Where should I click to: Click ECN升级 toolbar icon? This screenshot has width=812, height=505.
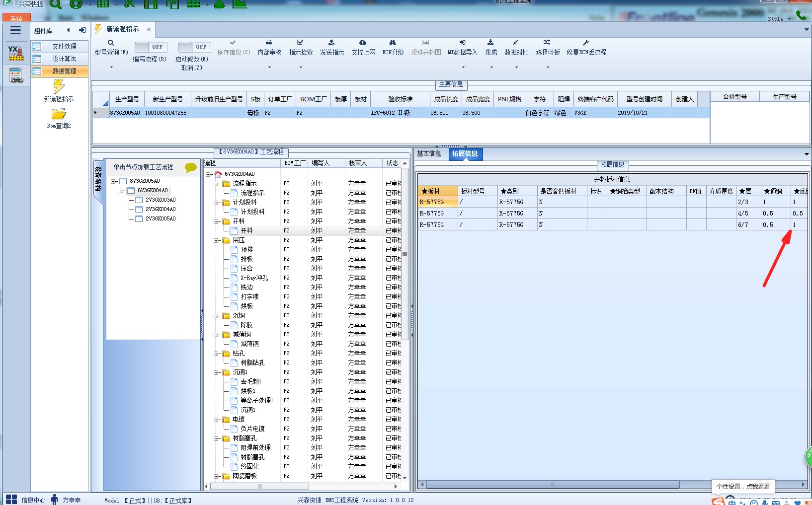tap(393, 43)
